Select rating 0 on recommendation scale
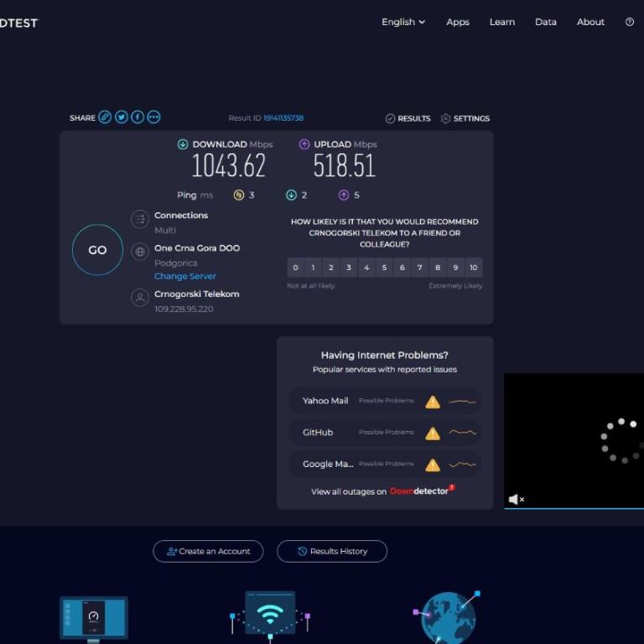 tap(295, 267)
